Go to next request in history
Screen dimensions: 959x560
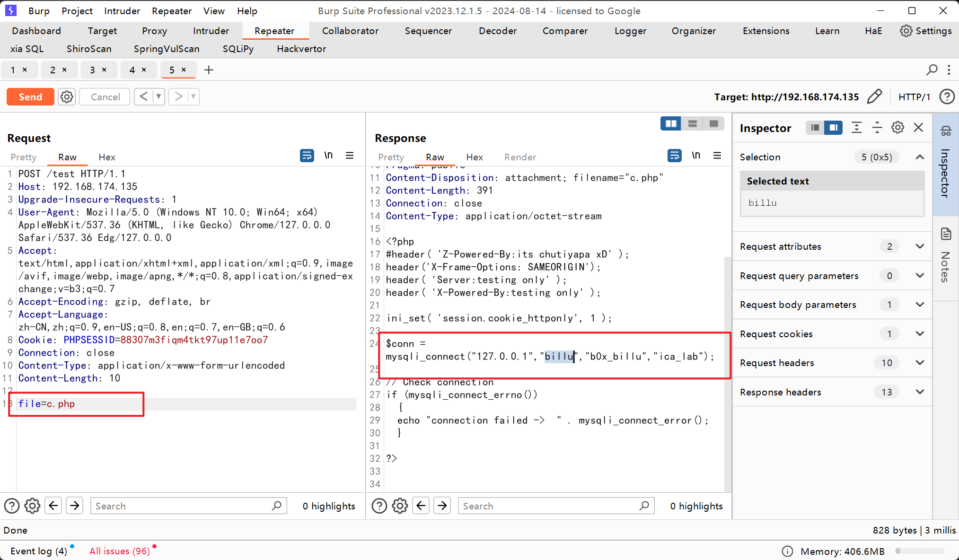tap(178, 96)
